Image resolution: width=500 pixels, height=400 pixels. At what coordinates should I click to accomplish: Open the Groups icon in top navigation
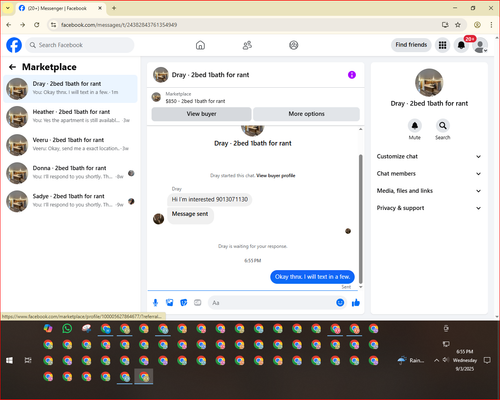point(294,45)
